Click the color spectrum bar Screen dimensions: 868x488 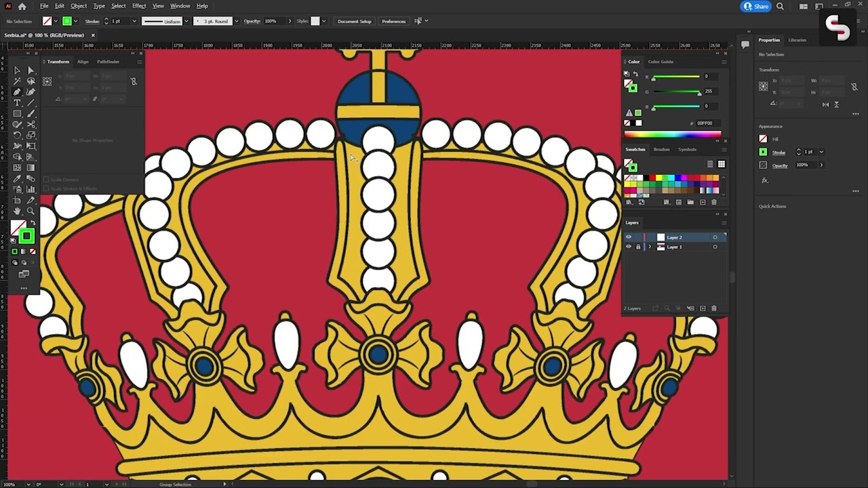point(673,134)
